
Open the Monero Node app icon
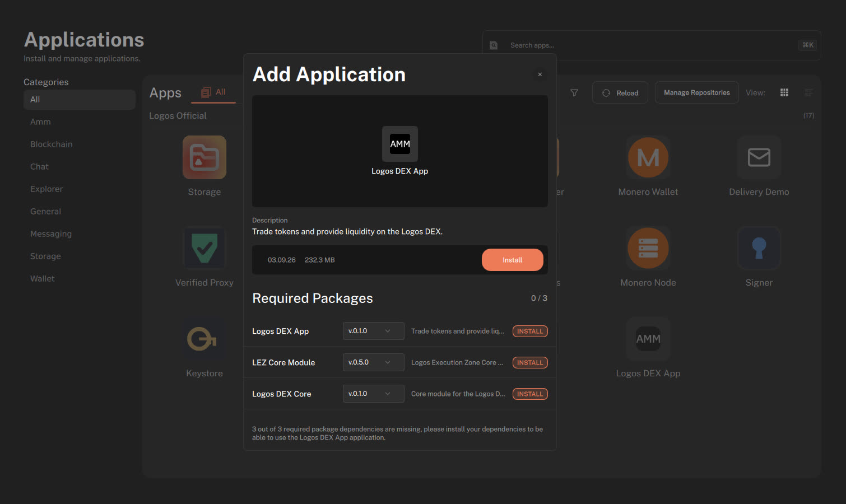click(648, 248)
